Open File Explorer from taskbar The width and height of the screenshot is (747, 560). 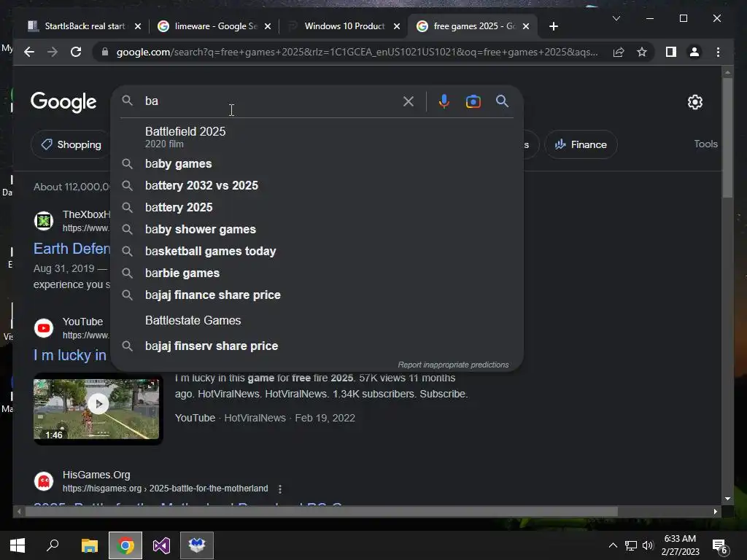coord(89,545)
